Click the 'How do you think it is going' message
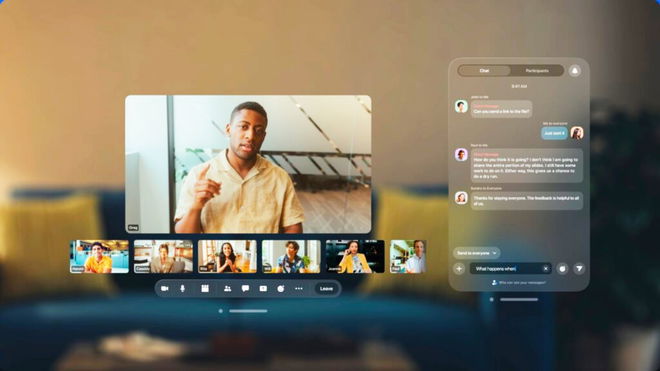 point(527,165)
